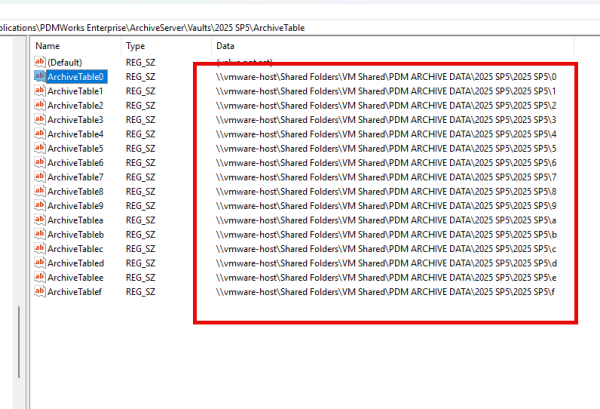Click the ArchiveTable2 string value icon

point(40,105)
